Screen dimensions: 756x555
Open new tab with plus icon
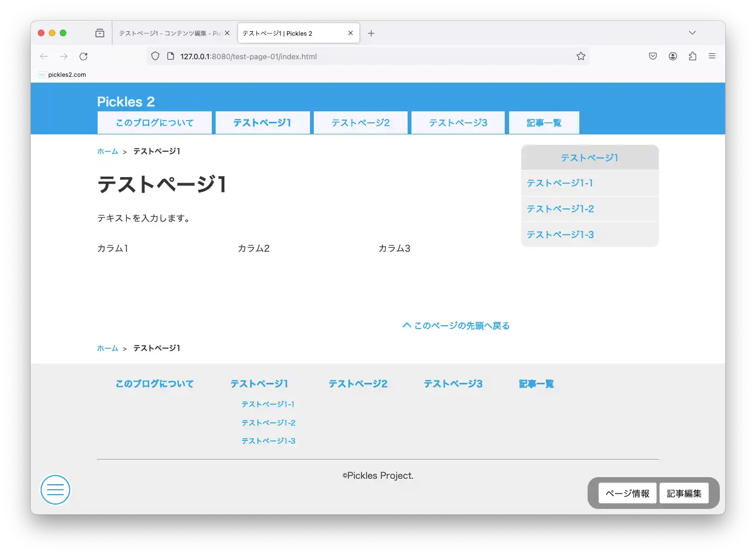[x=371, y=33]
